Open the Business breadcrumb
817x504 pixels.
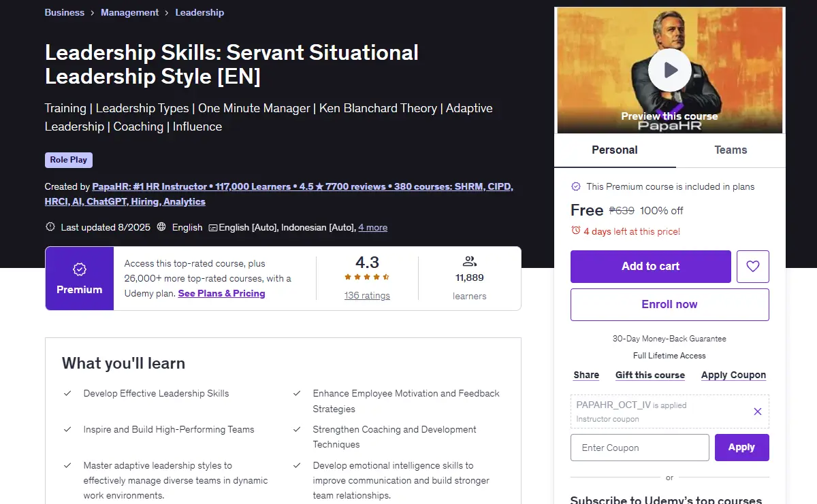65,12
